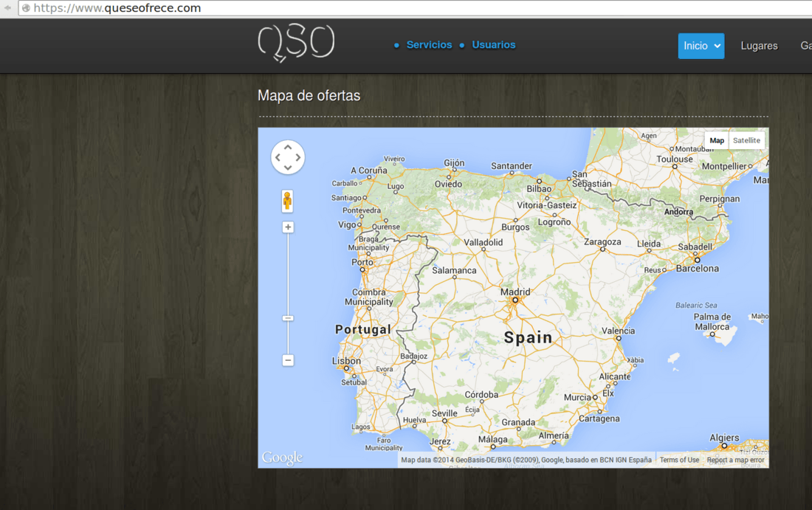Click the Algiers label on the map

pos(724,438)
